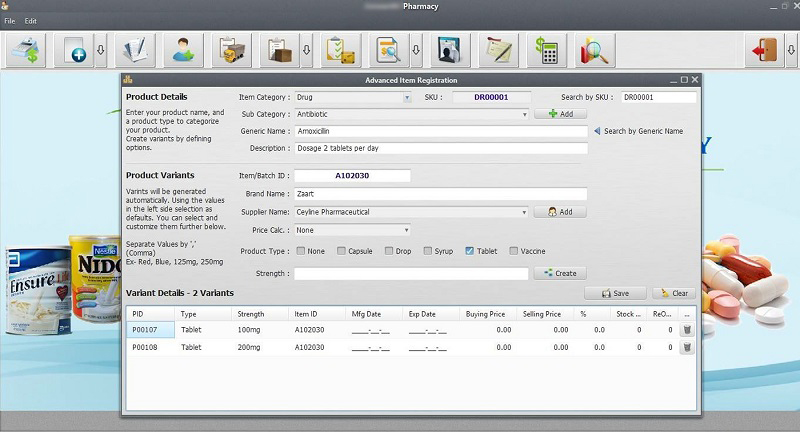Click the Brand Name field
The height and width of the screenshot is (432, 800).
441,194
